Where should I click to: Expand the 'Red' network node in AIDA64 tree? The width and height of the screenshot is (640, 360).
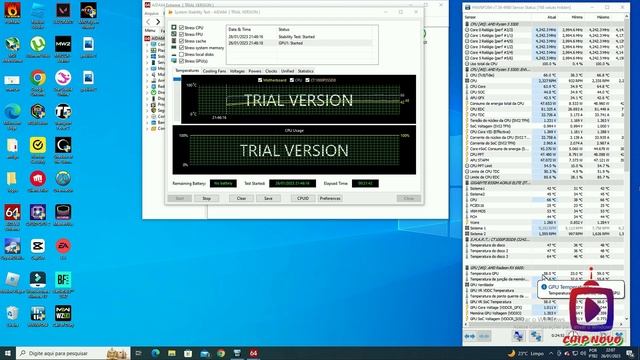(148, 86)
